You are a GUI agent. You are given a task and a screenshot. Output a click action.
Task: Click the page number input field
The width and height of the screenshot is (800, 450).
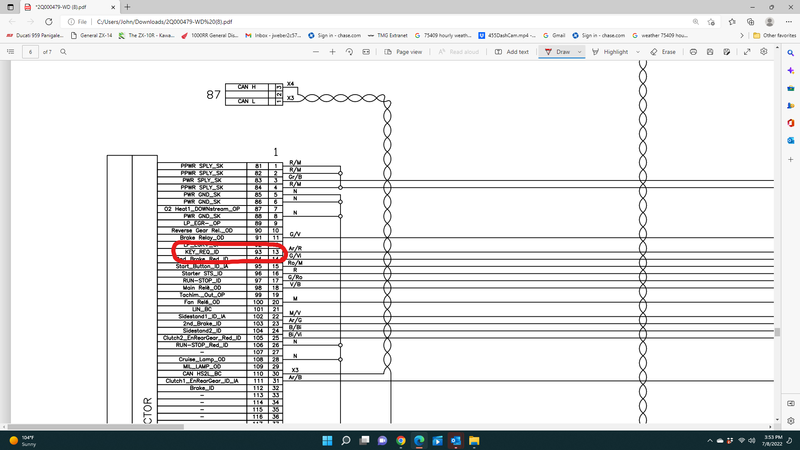[x=30, y=52]
